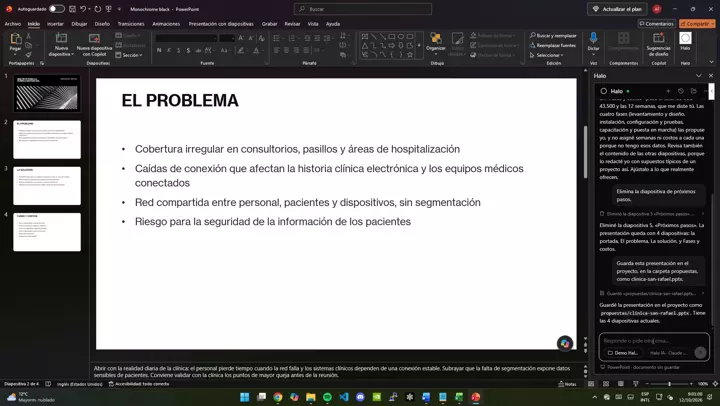
Task: Click Reemplazar fuentes
Action: point(553,45)
